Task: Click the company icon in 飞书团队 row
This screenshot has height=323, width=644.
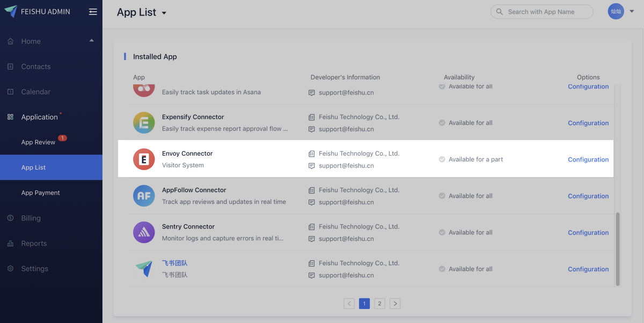Action: [x=311, y=263]
